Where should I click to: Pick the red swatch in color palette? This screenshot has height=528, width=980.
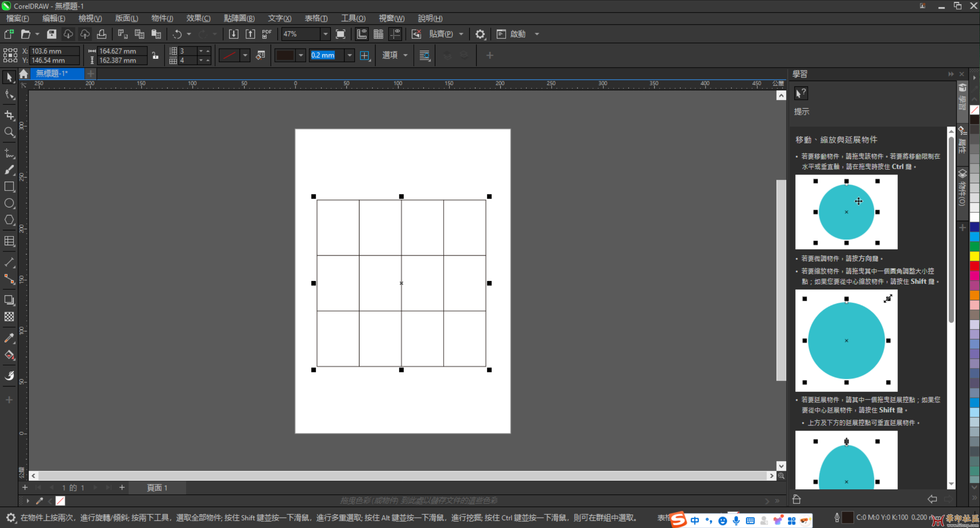click(974, 266)
